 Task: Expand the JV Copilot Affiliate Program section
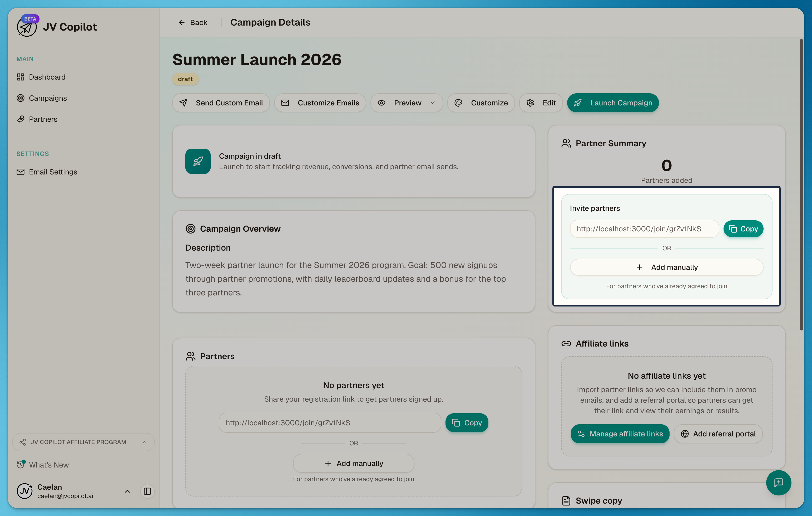83,442
